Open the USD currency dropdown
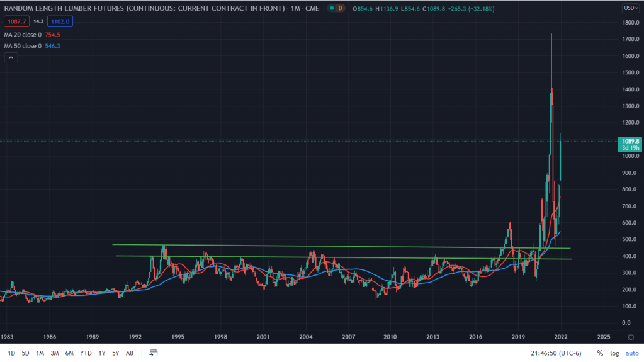644x362 pixels. 630,8
